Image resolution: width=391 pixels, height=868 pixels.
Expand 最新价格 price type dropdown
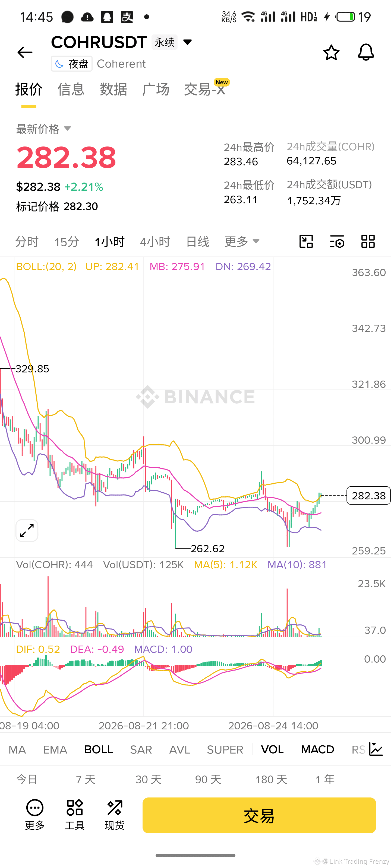click(x=67, y=128)
